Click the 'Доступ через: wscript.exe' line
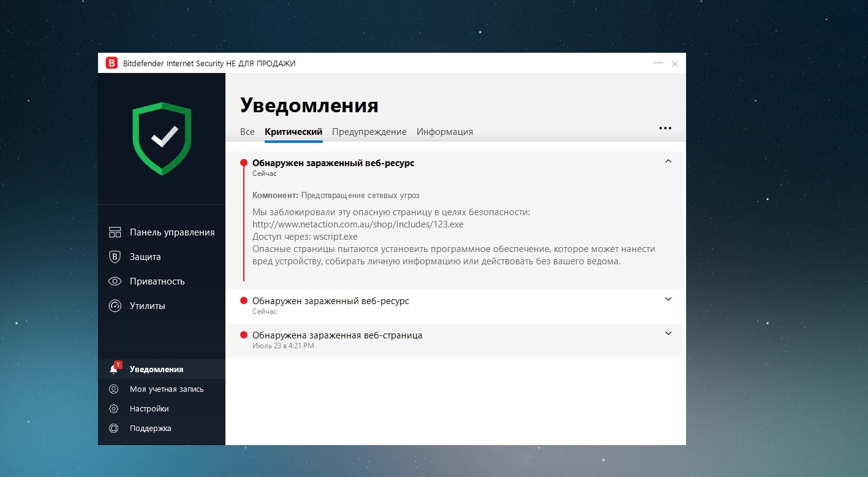This screenshot has height=477, width=868. click(305, 237)
